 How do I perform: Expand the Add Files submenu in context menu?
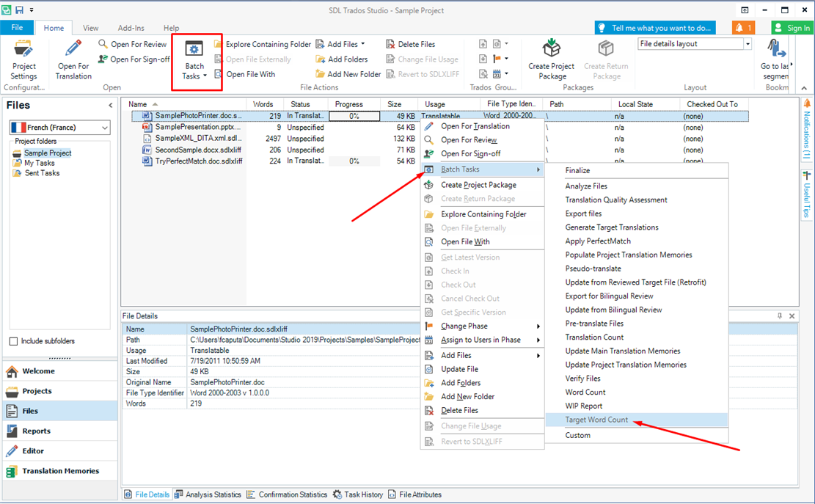pyautogui.click(x=483, y=355)
